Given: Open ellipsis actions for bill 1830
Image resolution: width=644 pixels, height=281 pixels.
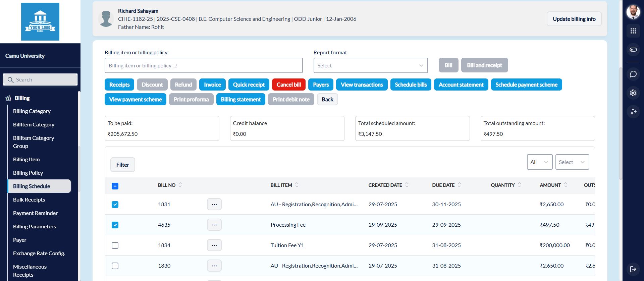Looking at the screenshot, I should coord(214,266).
